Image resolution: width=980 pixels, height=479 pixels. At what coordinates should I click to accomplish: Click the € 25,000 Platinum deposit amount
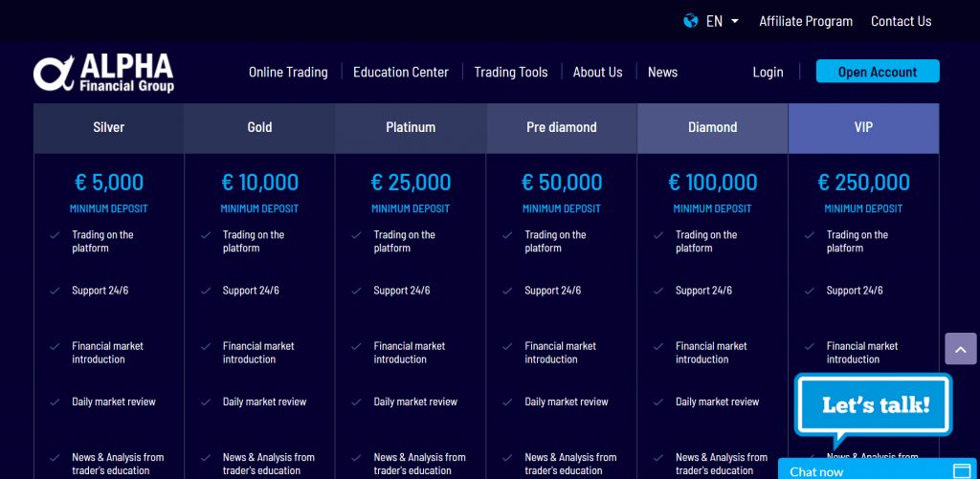pos(411,183)
